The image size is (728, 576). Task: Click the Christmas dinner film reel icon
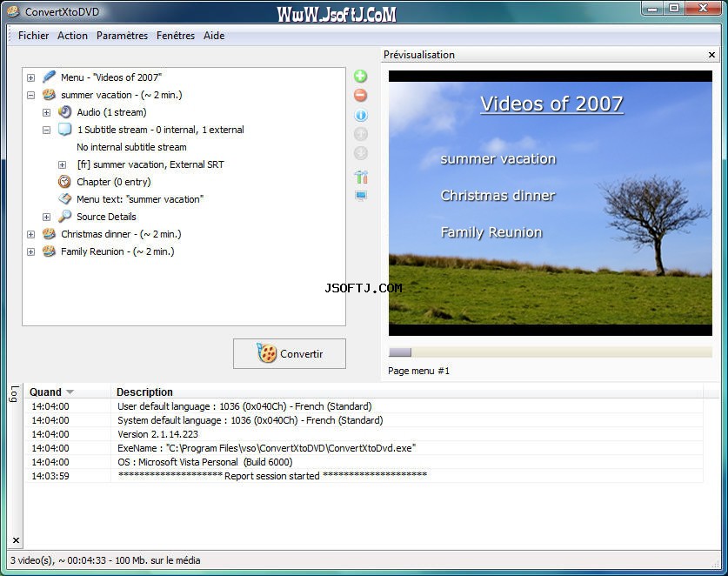pyautogui.click(x=49, y=234)
